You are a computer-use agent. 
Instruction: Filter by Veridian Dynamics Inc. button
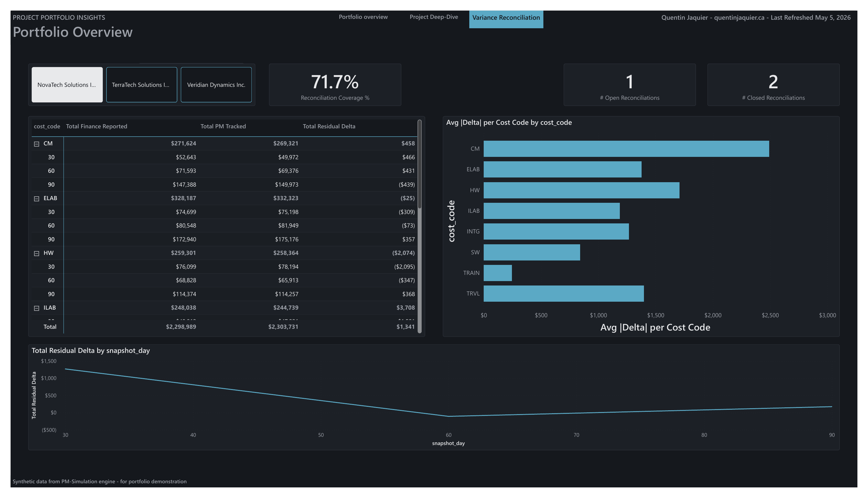pyautogui.click(x=216, y=85)
